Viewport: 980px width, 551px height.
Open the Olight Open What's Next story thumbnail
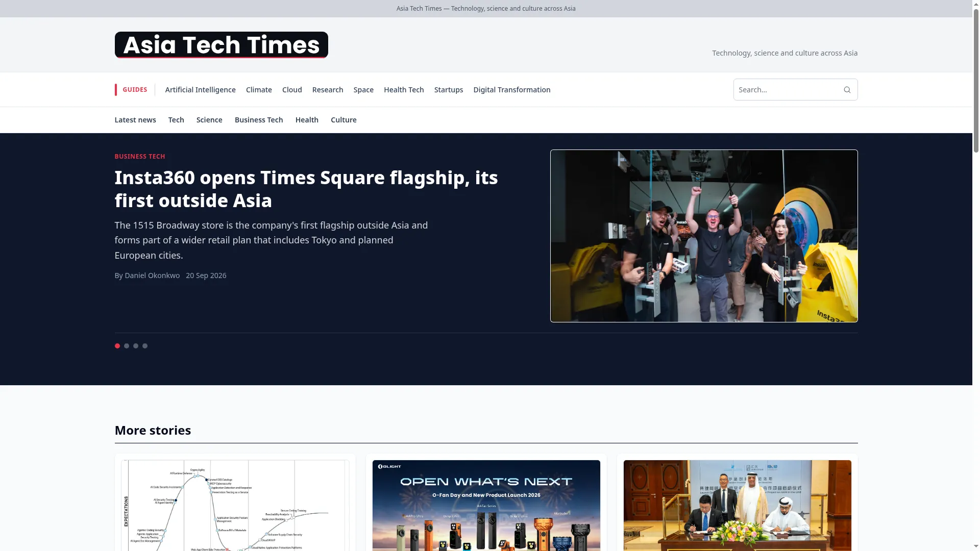pyautogui.click(x=486, y=506)
